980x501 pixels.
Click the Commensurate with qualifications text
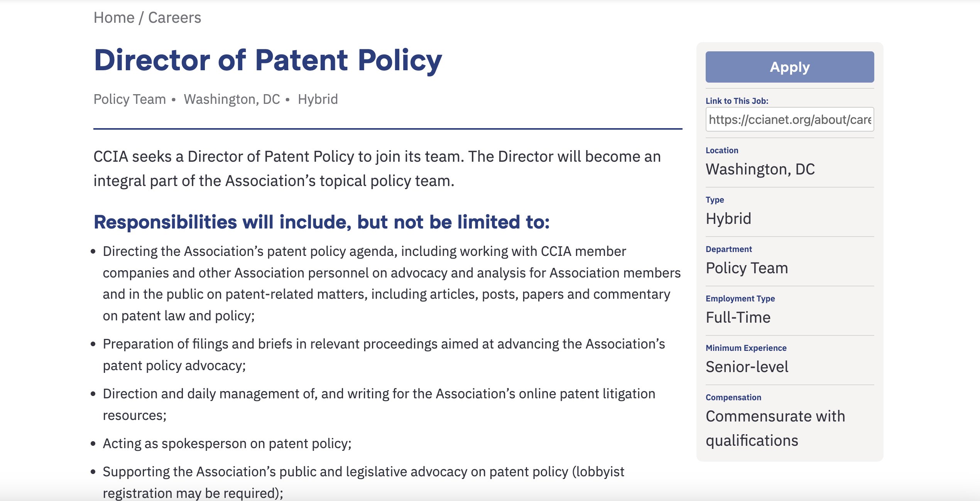pyautogui.click(x=775, y=428)
